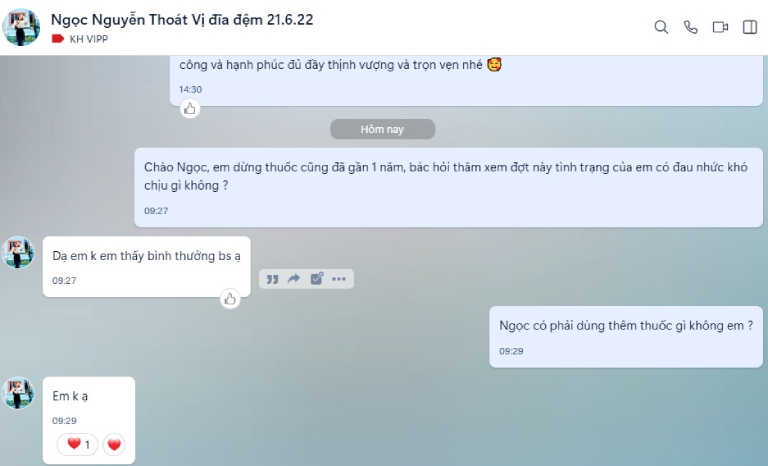Forward the 'Dạ em k em thấy bình thường' message
This screenshot has height=466, width=768.
[294, 279]
